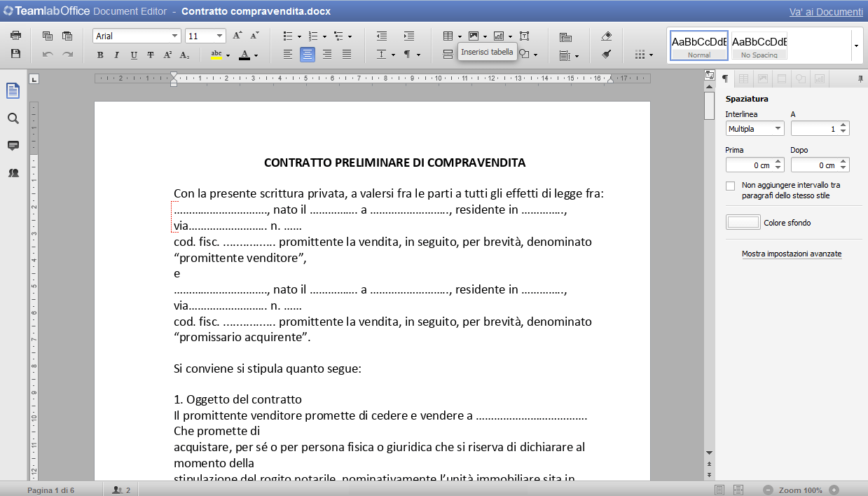Image resolution: width=868 pixels, height=496 pixels.
Task: Expand the numbered list options
Action: pos(324,36)
